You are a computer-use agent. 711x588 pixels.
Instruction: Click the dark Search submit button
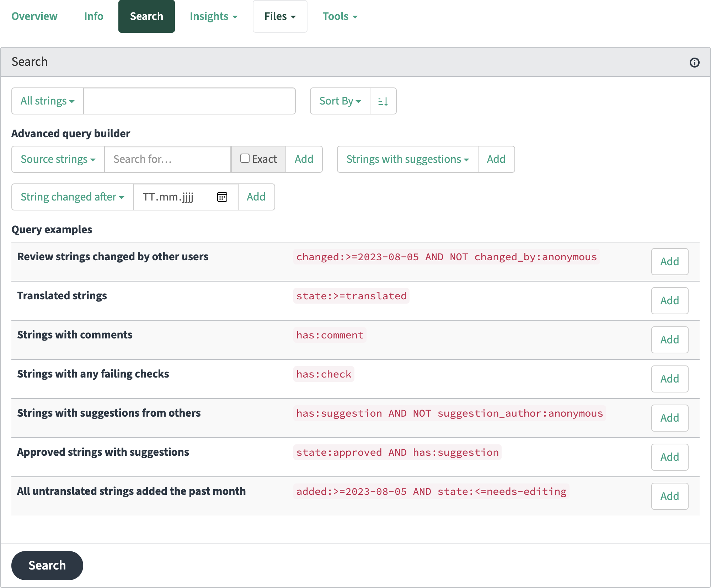(x=47, y=566)
